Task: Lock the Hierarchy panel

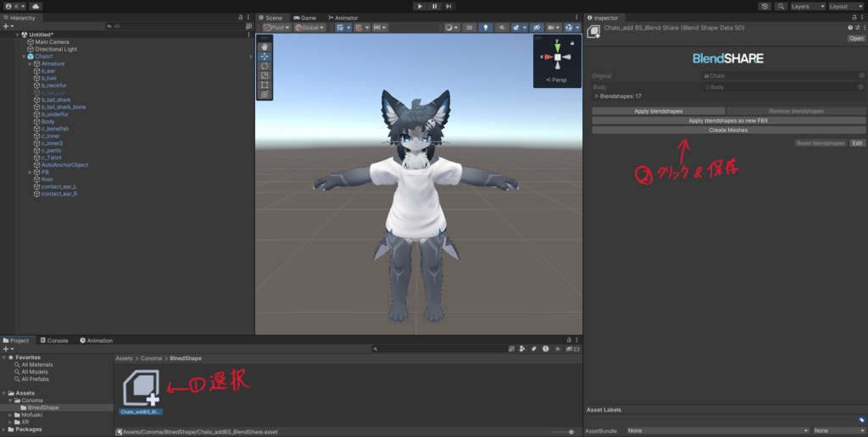Action: click(240, 18)
